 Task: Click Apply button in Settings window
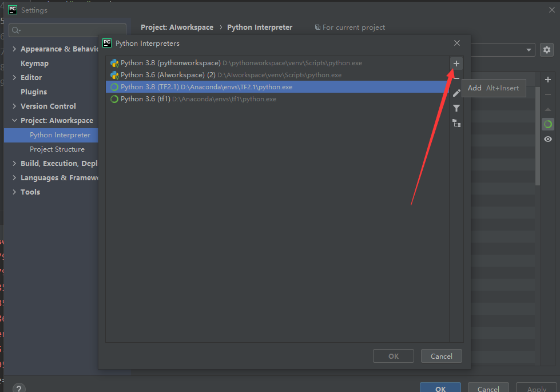tap(537, 389)
